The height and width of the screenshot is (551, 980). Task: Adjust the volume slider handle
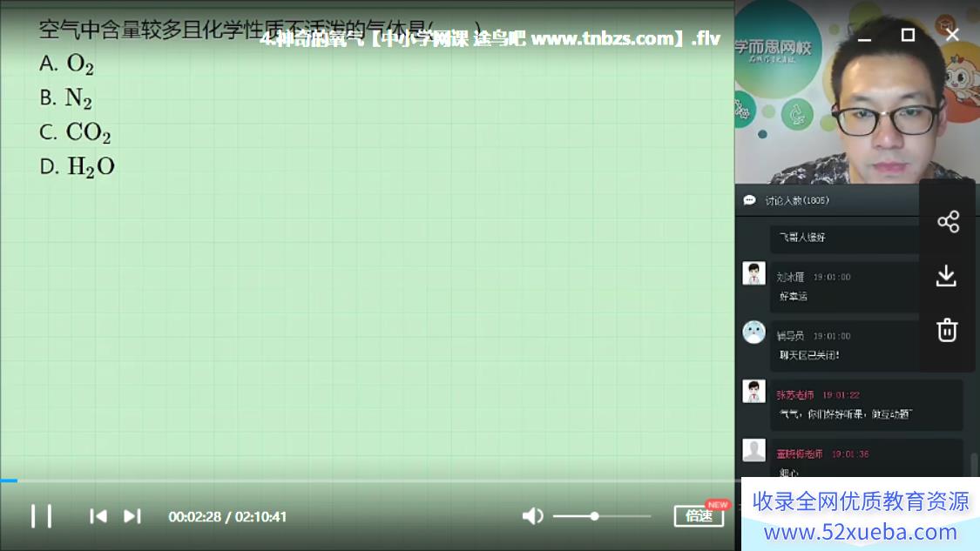(x=594, y=516)
